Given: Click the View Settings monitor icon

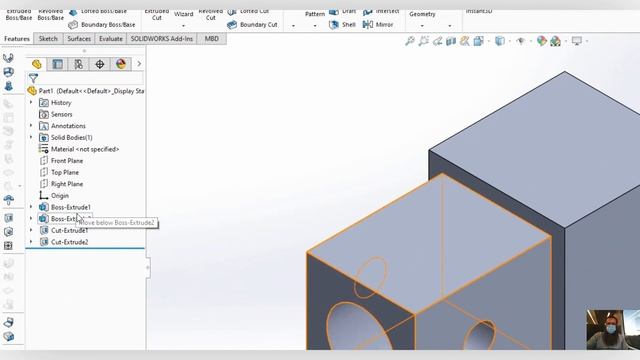Looking at the screenshot, I should (x=577, y=41).
